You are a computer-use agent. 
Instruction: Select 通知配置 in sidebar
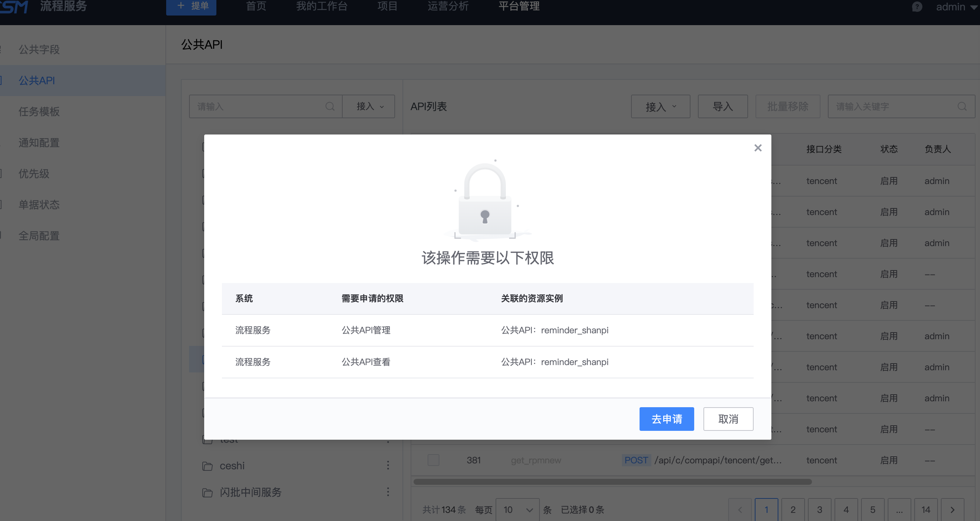pos(39,143)
